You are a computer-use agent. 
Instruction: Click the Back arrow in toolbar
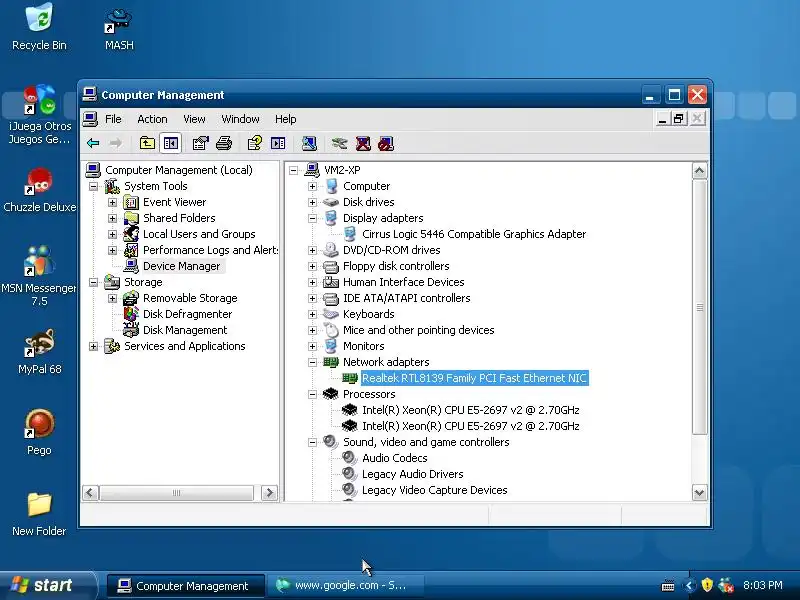93,143
